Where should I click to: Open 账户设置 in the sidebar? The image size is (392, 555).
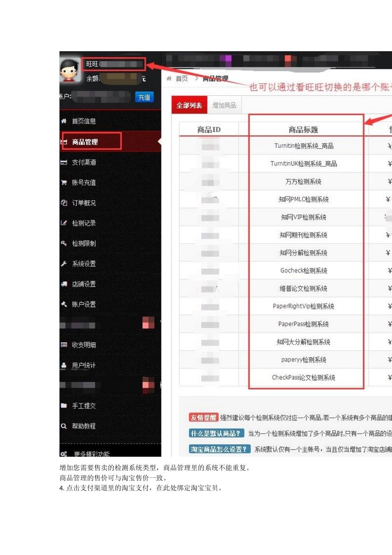(84, 304)
